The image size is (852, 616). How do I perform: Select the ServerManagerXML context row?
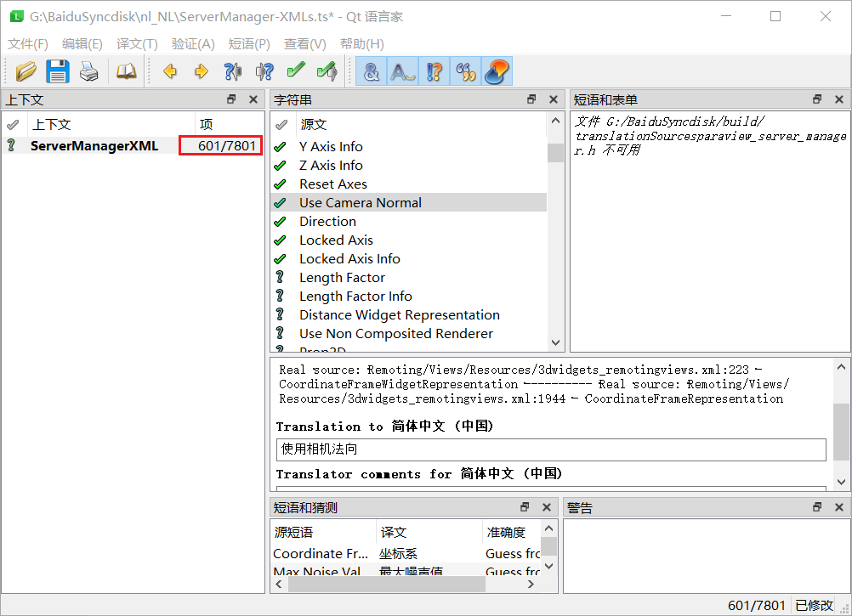tap(94, 146)
